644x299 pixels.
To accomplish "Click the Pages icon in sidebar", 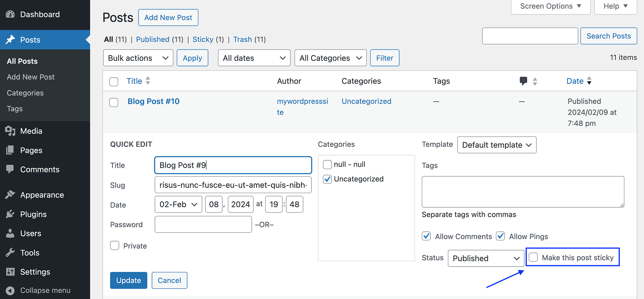I will click(10, 150).
